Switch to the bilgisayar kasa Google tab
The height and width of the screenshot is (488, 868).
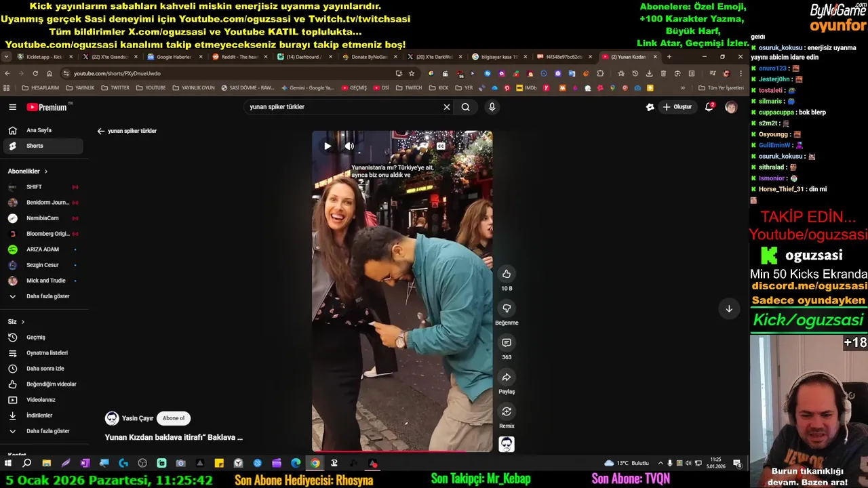click(498, 57)
